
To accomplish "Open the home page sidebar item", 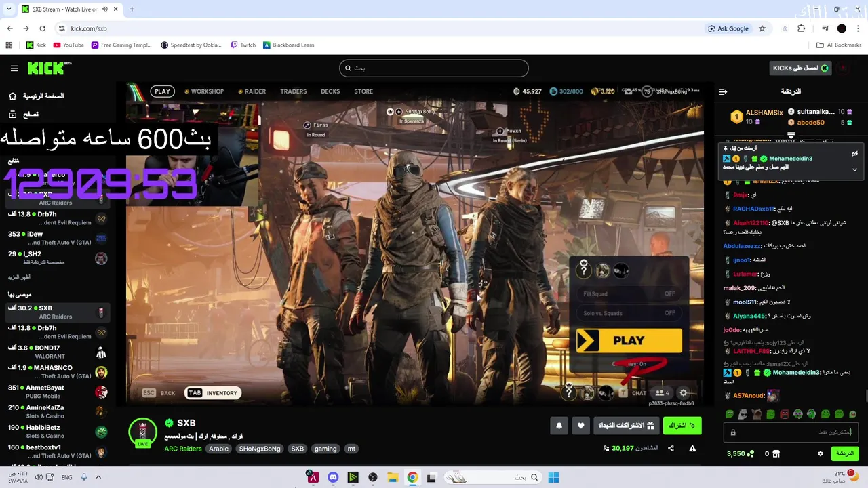I will click(x=37, y=96).
